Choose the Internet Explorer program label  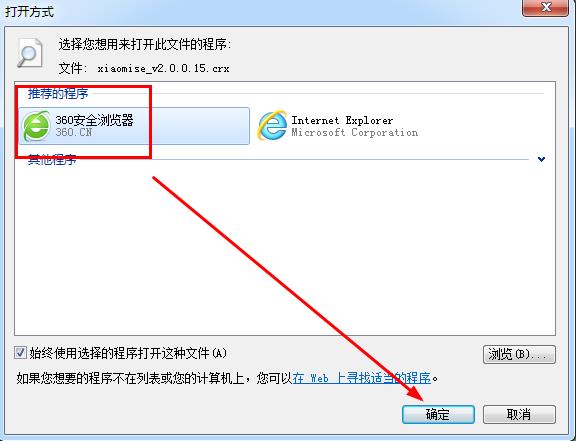coord(342,120)
